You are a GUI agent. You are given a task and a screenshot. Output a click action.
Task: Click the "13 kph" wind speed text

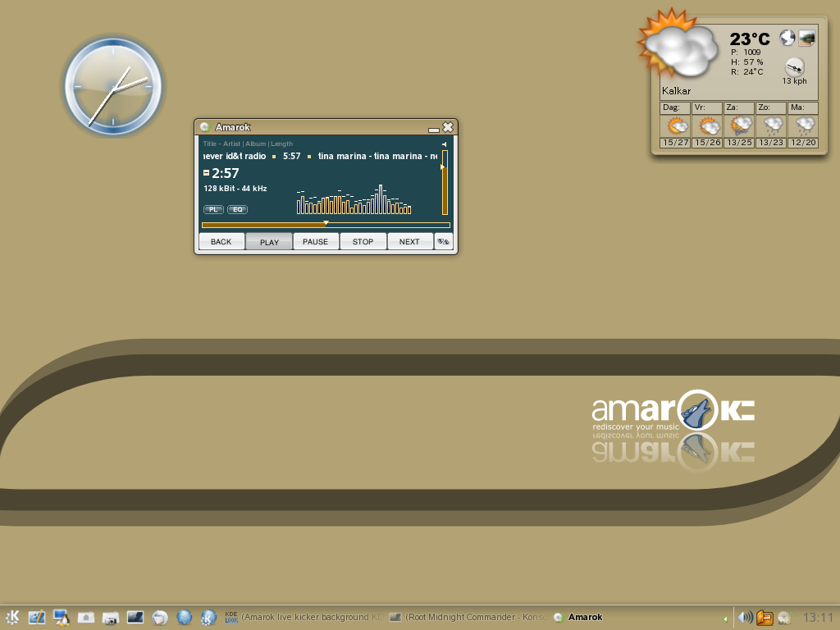[794, 81]
